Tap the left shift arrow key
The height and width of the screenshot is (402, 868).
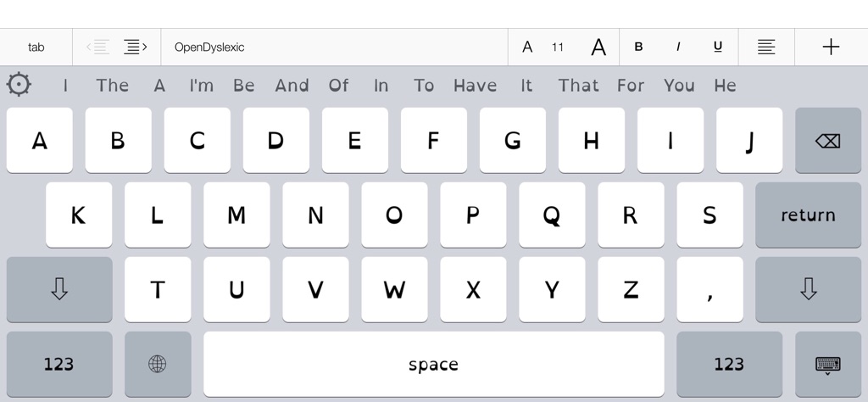[59, 289]
